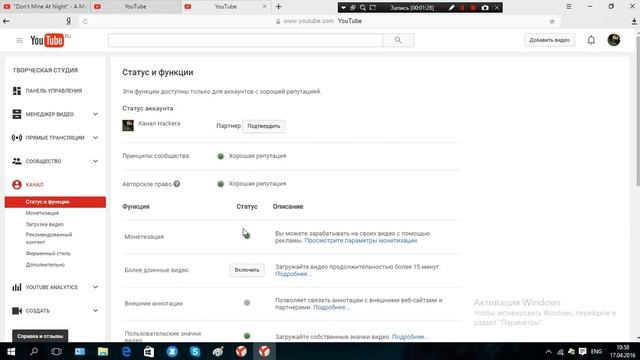Screen dimensions: 640x360
Task: Click the Подтвердить button
Action: (x=264, y=126)
